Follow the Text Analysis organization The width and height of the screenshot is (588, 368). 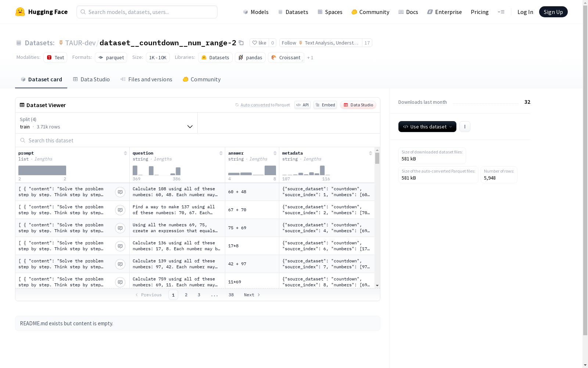coord(320,43)
